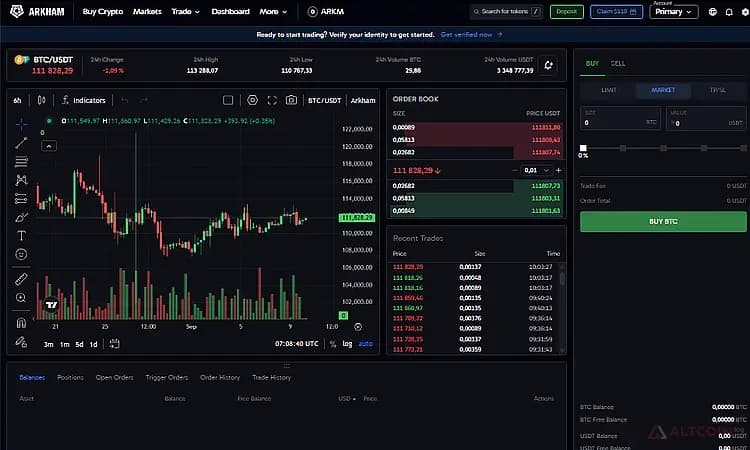Image resolution: width=750 pixels, height=450 pixels.
Task: Open the emoji sticker tool
Action: tap(21, 254)
